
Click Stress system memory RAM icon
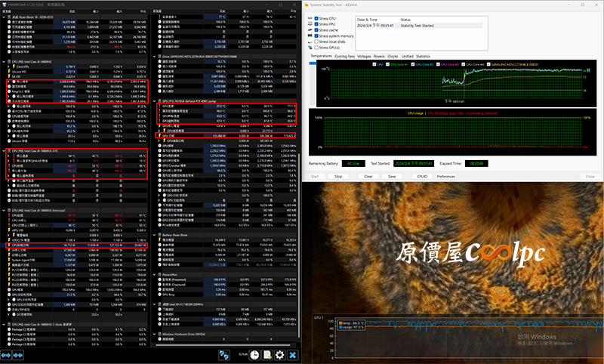[310, 35]
